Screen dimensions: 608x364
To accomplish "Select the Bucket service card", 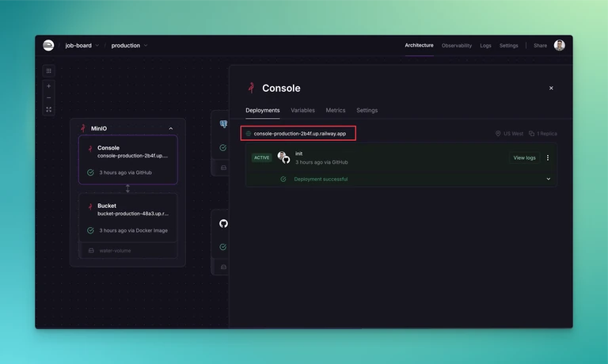I will [128, 218].
